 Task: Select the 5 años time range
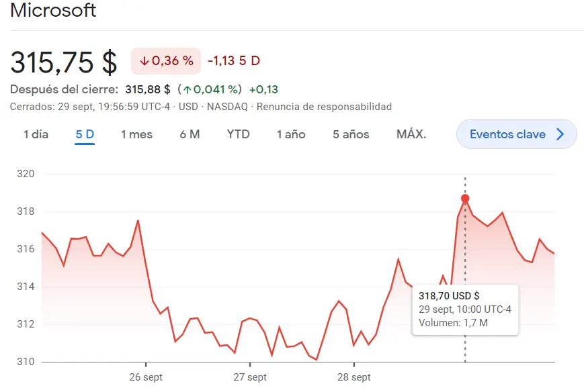coord(350,134)
